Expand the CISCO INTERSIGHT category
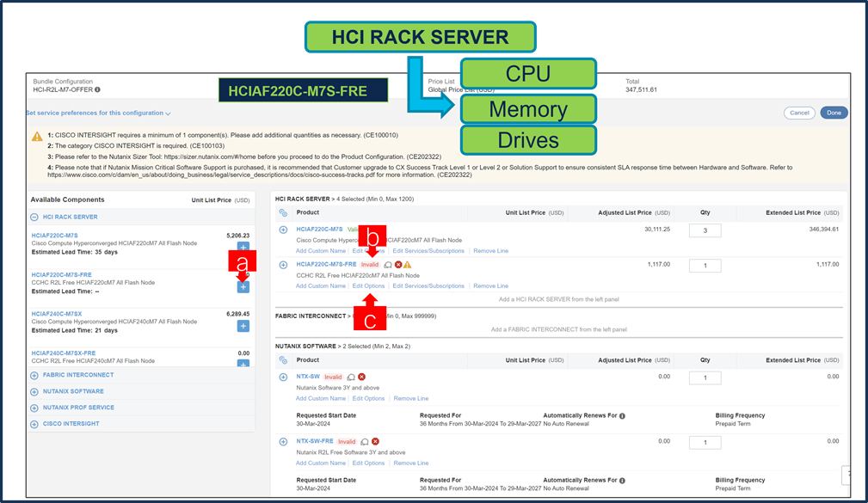Screen dimensions: 868x503 34,425
